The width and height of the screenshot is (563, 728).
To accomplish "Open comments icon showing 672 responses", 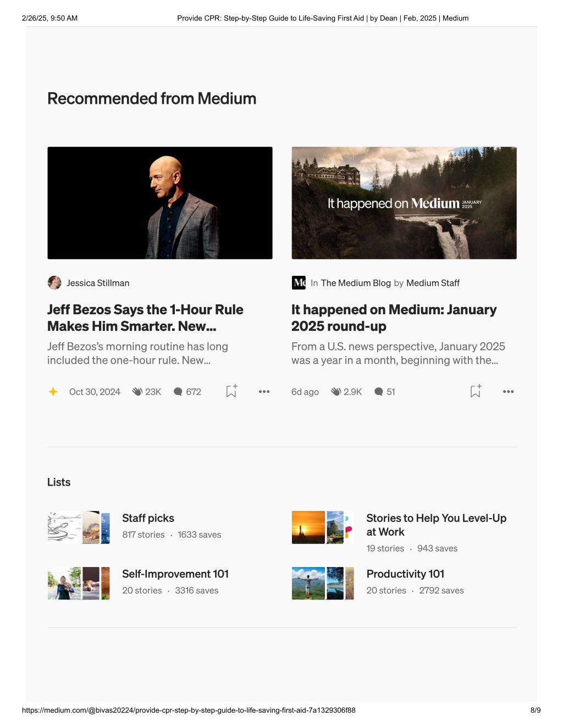I will [x=178, y=392].
